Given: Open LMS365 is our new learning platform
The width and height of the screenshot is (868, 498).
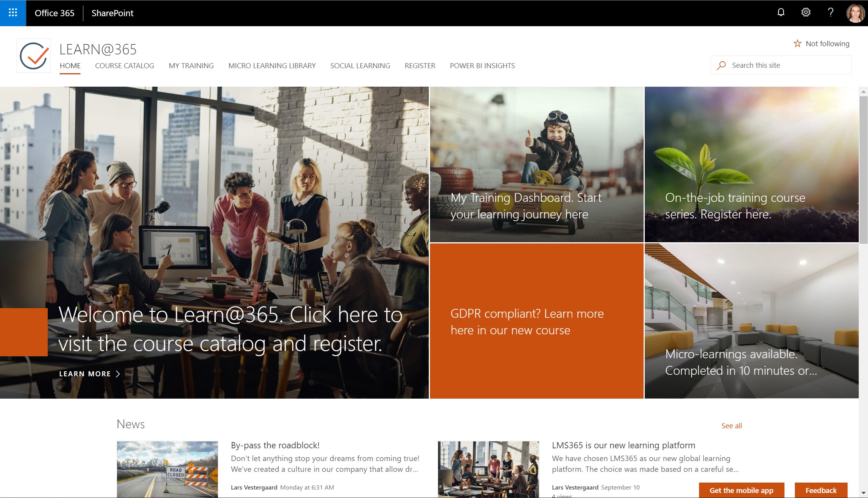Looking at the screenshot, I should [624, 445].
